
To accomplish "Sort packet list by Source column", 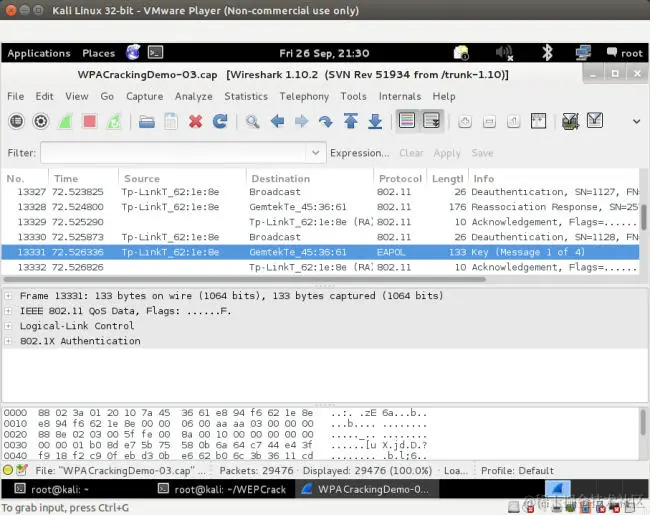I will 182,178.
